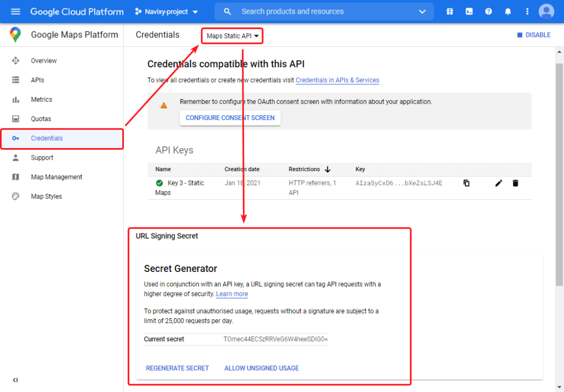Open Quotas in the sidebar

tap(41, 119)
